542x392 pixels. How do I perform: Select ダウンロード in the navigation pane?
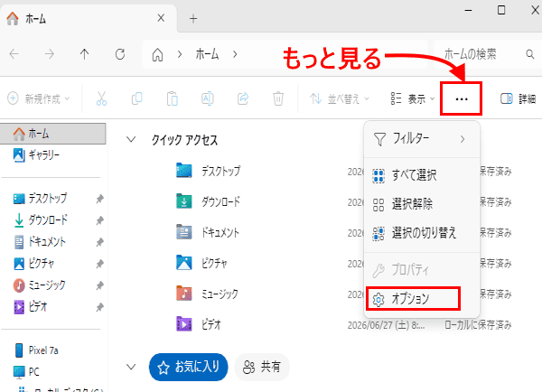pyautogui.click(x=41, y=219)
